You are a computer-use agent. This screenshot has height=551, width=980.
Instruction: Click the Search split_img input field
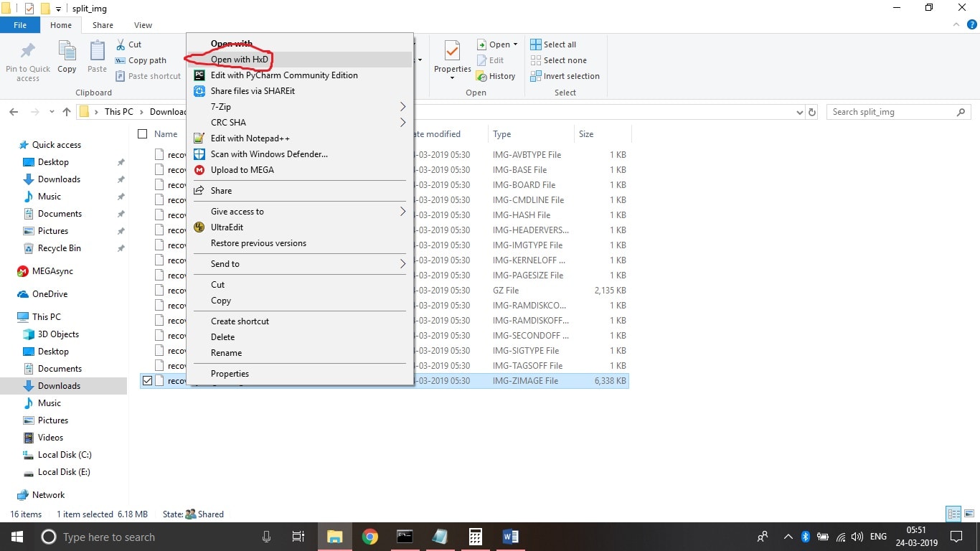coord(890,112)
